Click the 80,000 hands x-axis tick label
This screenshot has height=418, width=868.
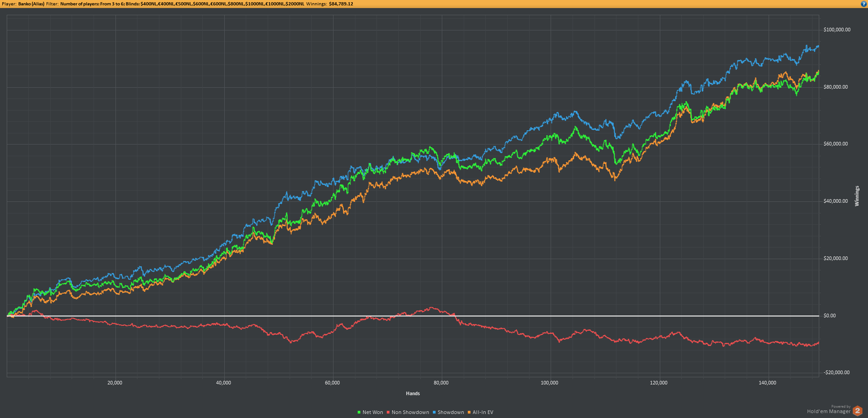click(441, 383)
